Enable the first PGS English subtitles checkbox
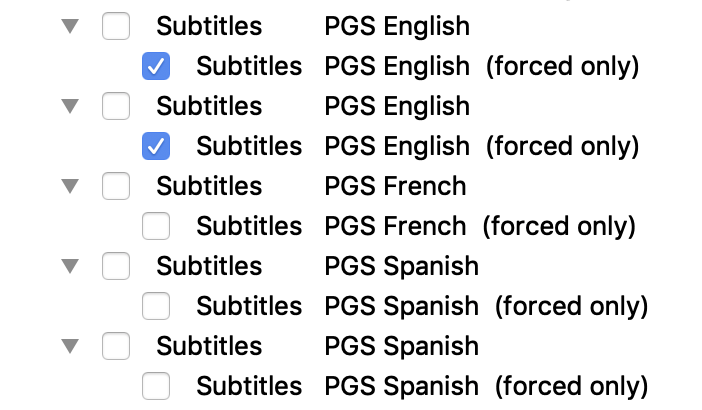This screenshot has height=410, width=702. tap(116, 26)
